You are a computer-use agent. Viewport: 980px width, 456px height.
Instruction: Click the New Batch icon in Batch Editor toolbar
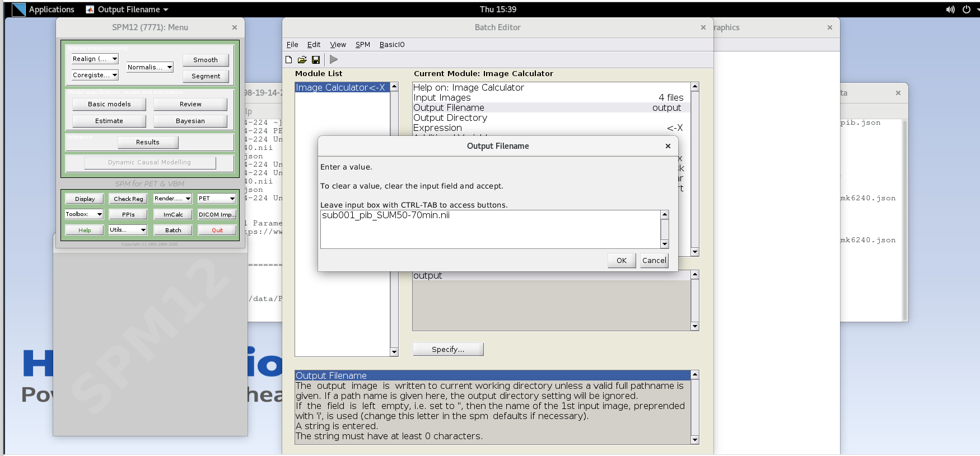289,59
